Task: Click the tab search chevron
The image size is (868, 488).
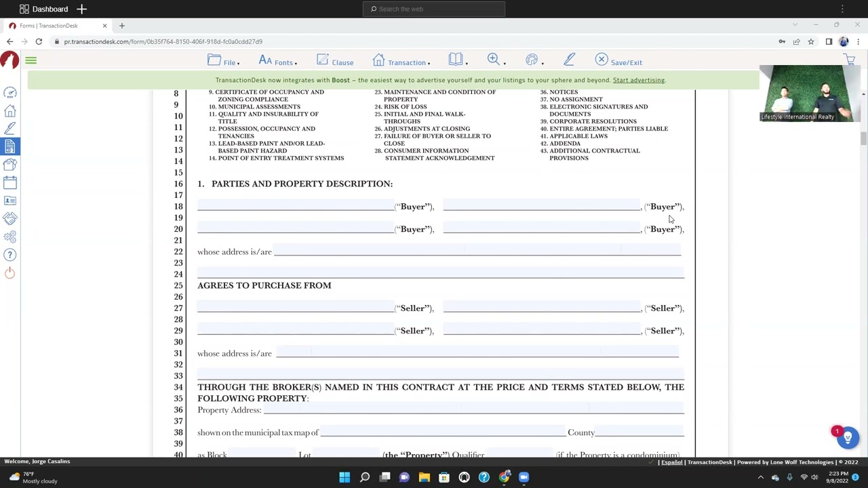Action: (795, 25)
